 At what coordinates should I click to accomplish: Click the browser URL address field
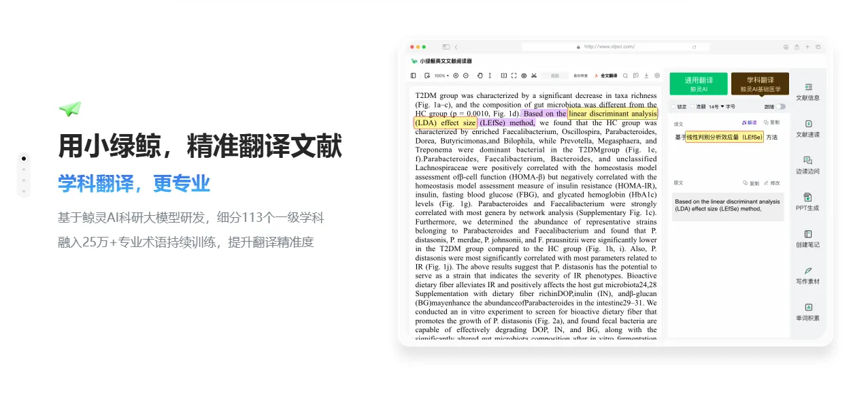pyautogui.click(x=609, y=47)
